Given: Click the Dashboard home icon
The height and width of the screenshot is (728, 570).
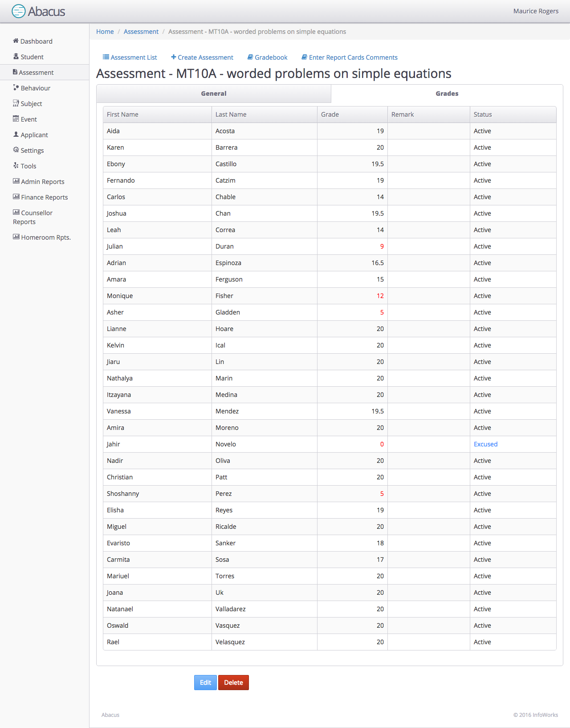Looking at the screenshot, I should 16,41.
